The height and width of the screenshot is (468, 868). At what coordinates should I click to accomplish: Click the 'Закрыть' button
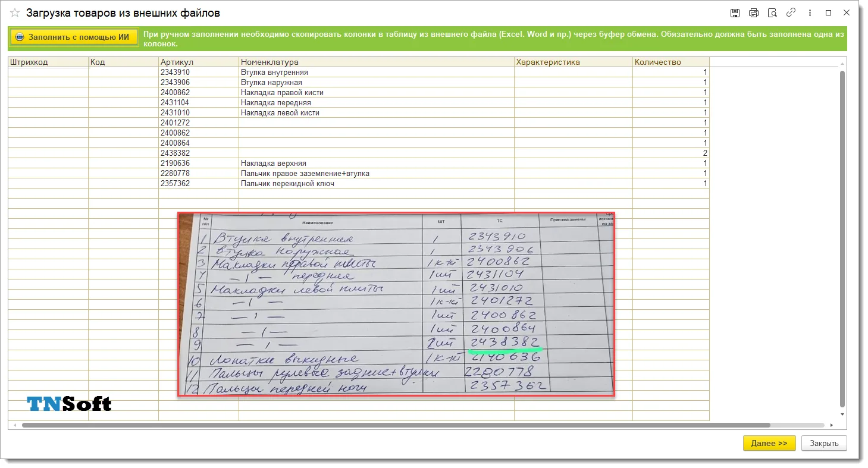tap(824, 443)
